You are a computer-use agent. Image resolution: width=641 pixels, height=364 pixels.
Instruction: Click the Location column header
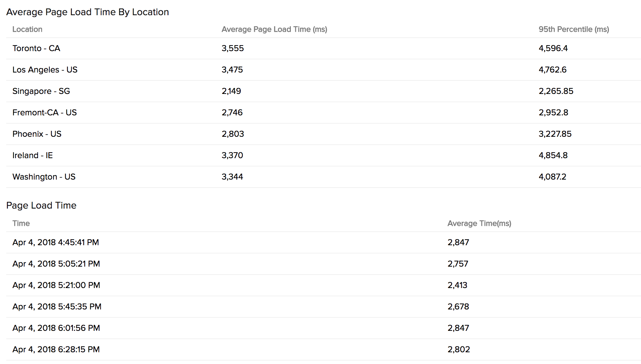27,29
